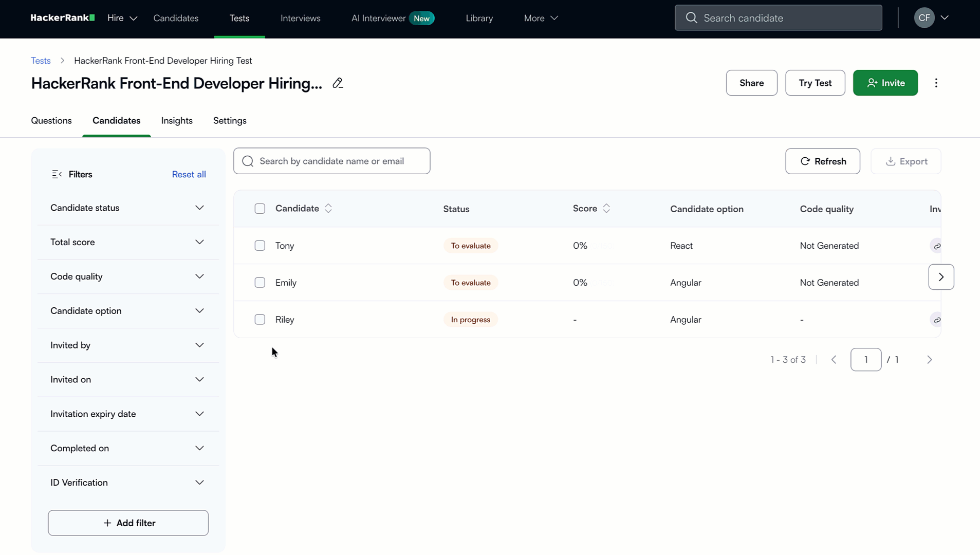This screenshot has width=980, height=555.
Task: Click the candidate search input field
Action: point(331,160)
